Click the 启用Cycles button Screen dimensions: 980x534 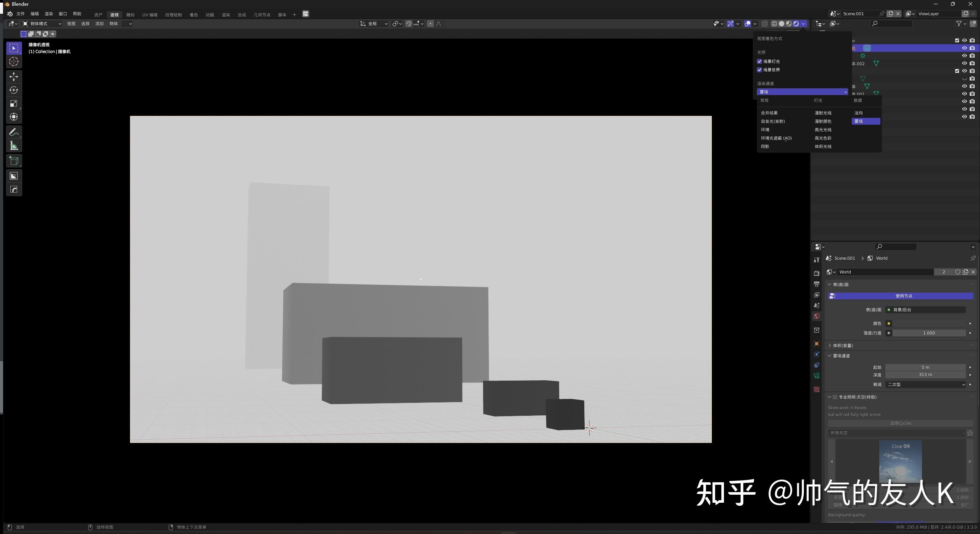click(x=901, y=423)
